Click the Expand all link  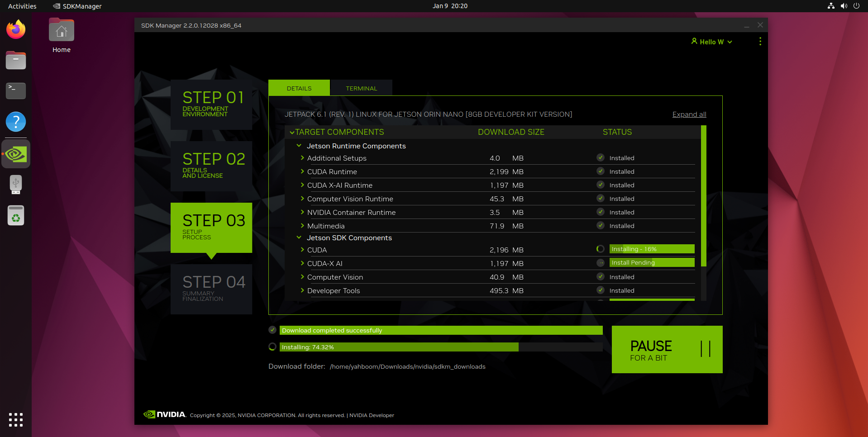pos(689,114)
